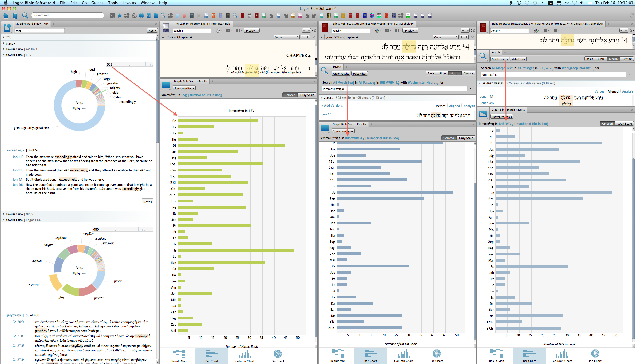Select Result Map in BHS/WIVU graph panel
The image size is (635, 364).
[x=496, y=356]
